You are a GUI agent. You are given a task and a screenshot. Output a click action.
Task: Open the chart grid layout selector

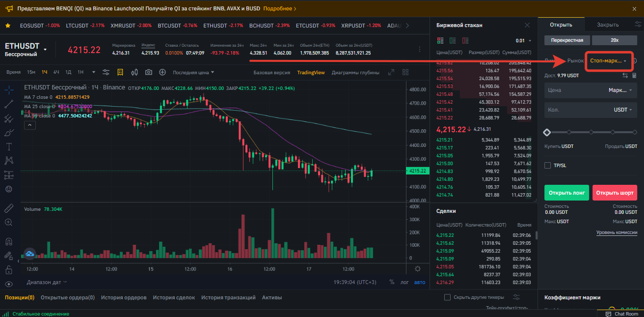tap(405, 72)
